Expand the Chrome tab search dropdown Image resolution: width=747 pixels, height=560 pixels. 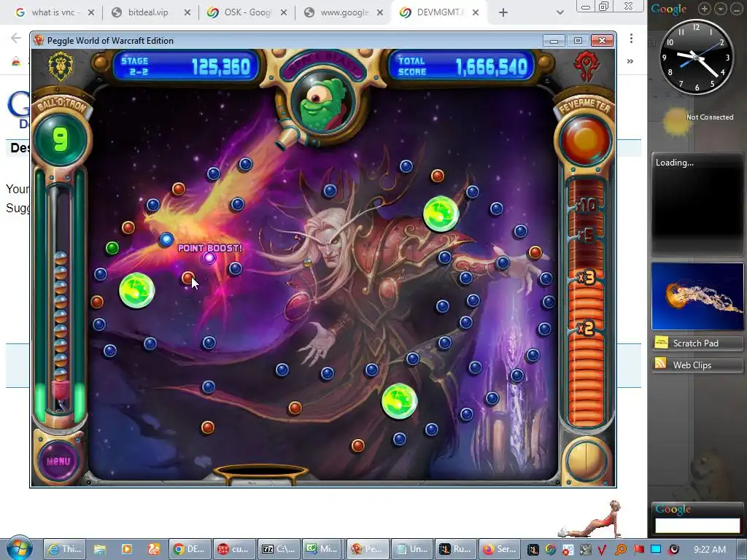click(560, 12)
